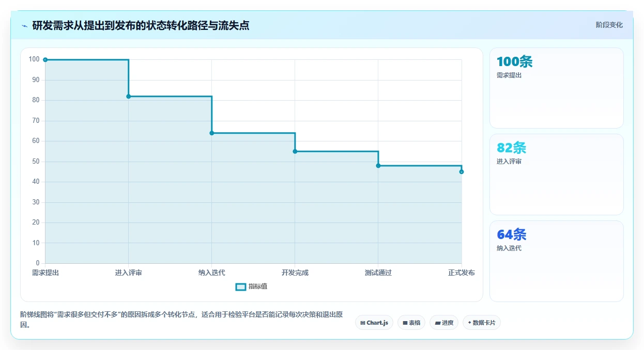The image size is (644, 350).
Task: Click the 82条 value in second card
Action: [511, 148]
